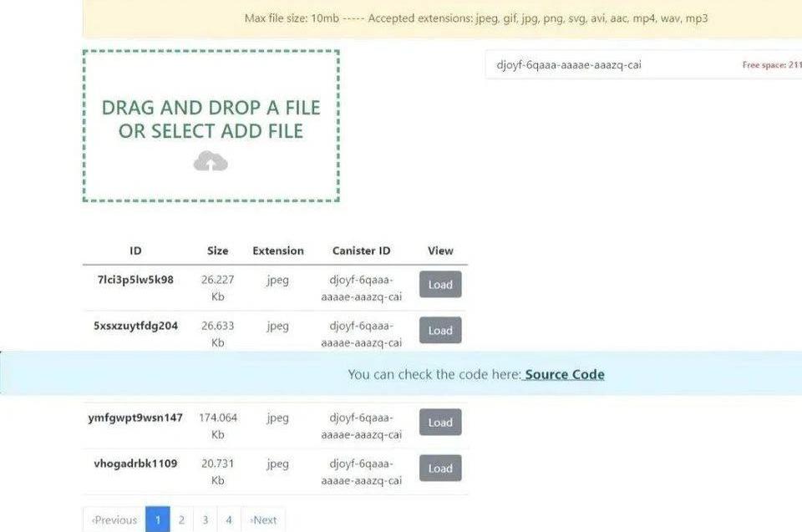Load file 7lci3p5lw5k98
This screenshot has width=802, height=532.
439,285
